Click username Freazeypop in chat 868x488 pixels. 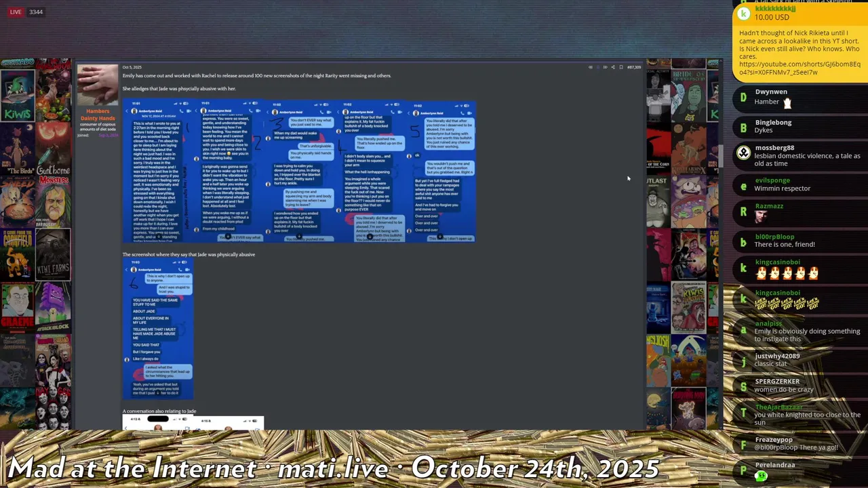(774, 440)
